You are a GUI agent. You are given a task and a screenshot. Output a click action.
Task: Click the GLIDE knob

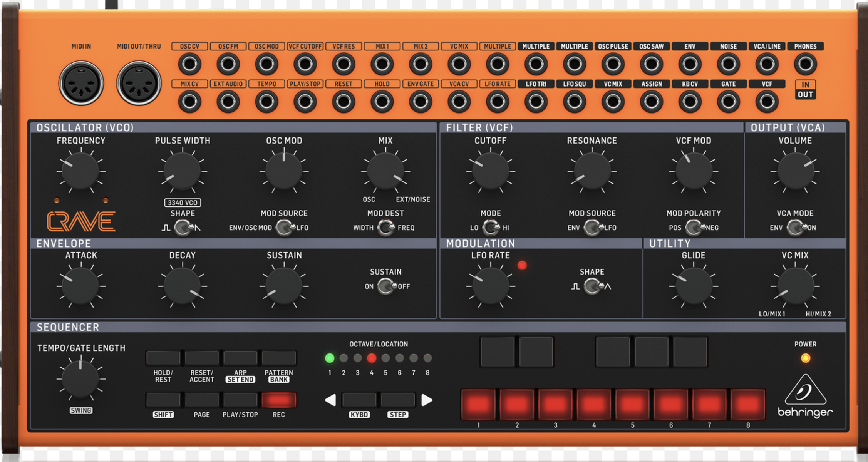[x=694, y=286]
